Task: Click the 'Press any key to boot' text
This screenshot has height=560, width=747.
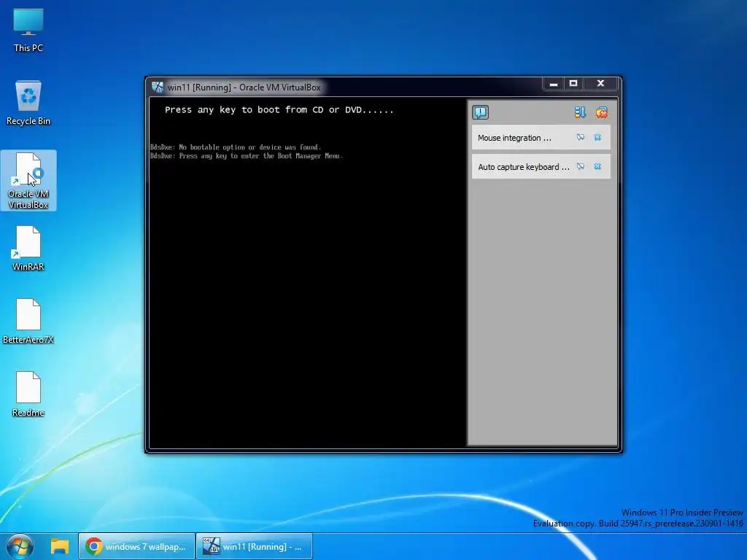Action: click(x=279, y=110)
